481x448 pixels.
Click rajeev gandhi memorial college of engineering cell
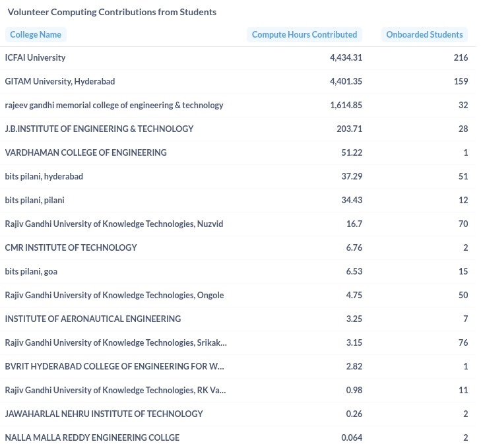114,106
